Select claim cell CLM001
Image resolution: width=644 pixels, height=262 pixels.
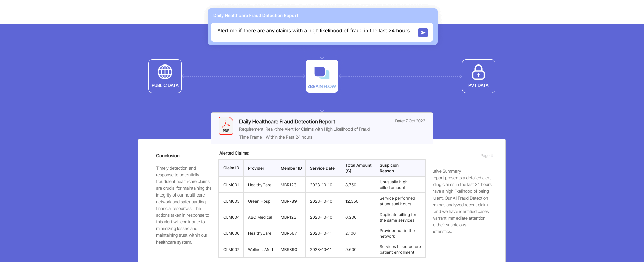point(231,185)
